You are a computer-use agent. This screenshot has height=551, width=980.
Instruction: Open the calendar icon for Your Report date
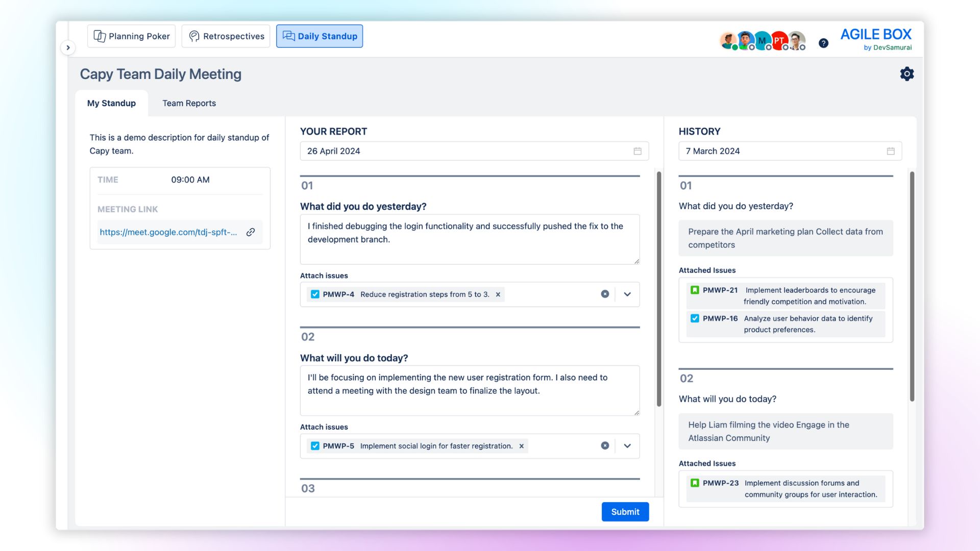[636, 151]
